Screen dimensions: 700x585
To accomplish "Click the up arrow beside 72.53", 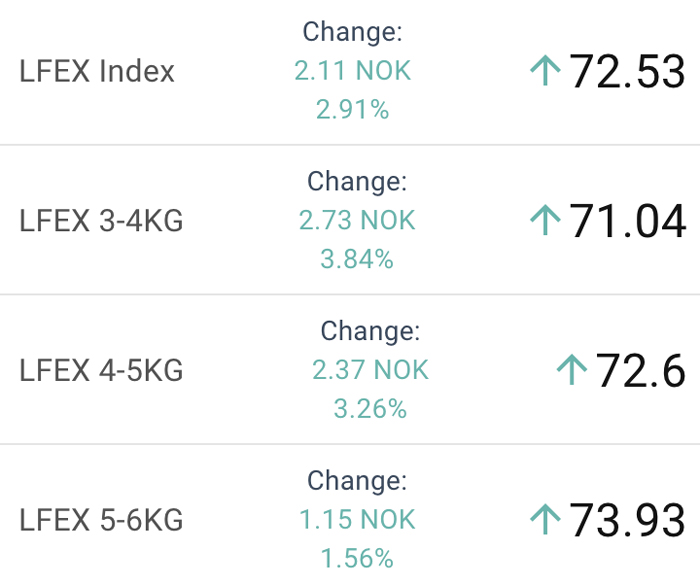I will (545, 70).
